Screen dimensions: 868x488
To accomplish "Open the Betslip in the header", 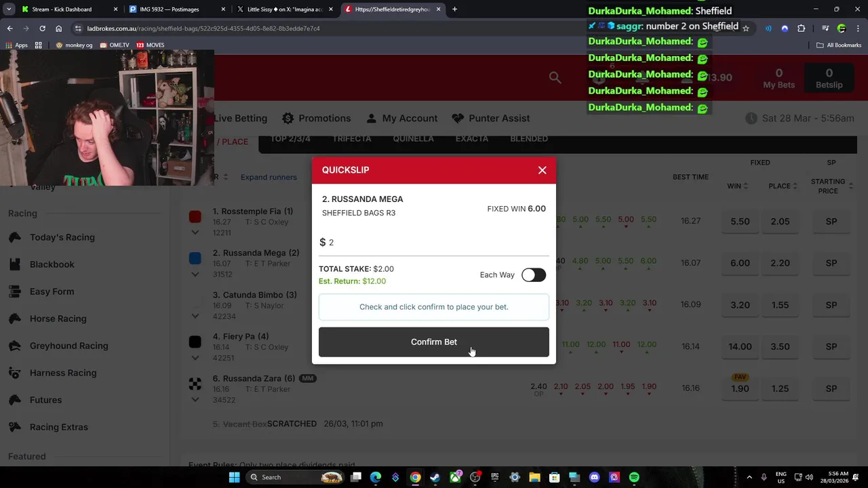I will [829, 78].
